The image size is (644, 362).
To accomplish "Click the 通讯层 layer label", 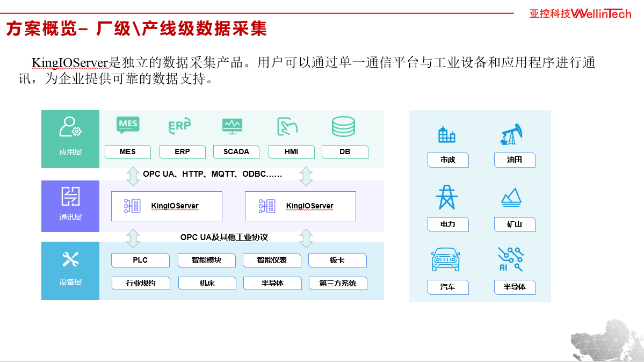I will 70,218.
